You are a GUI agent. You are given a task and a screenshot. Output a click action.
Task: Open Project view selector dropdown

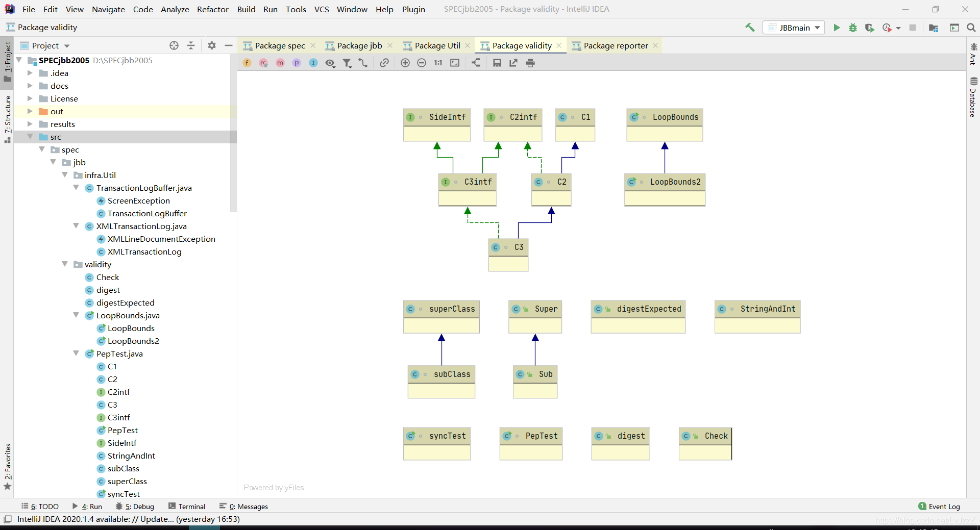[x=45, y=45]
